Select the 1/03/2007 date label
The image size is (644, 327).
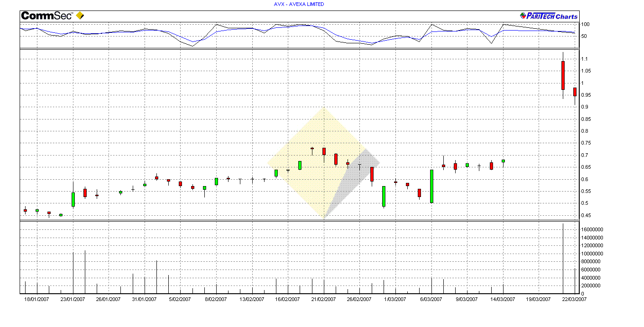tap(395, 299)
